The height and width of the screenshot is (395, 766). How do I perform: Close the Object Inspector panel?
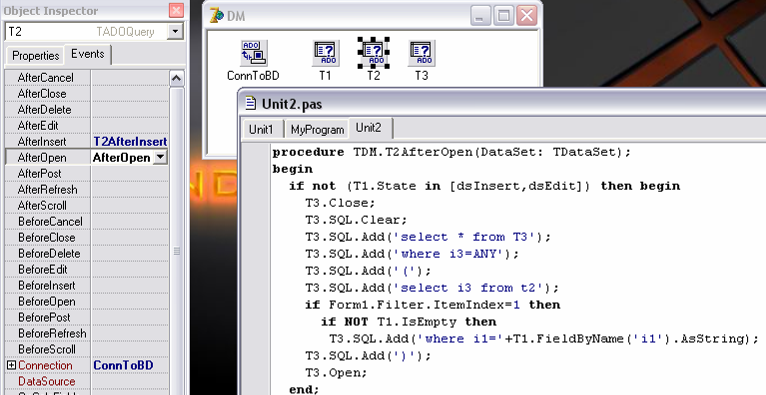tap(176, 10)
